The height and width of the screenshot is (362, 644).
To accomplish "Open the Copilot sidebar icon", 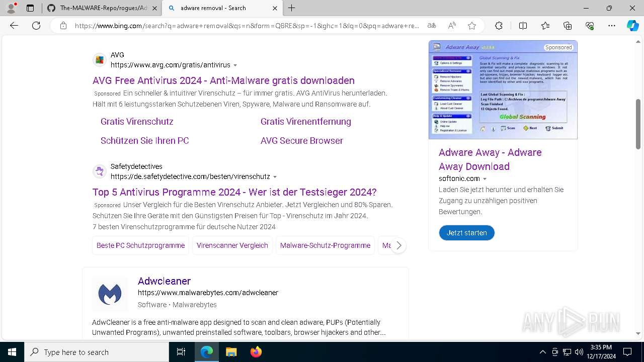I will click(x=632, y=26).
